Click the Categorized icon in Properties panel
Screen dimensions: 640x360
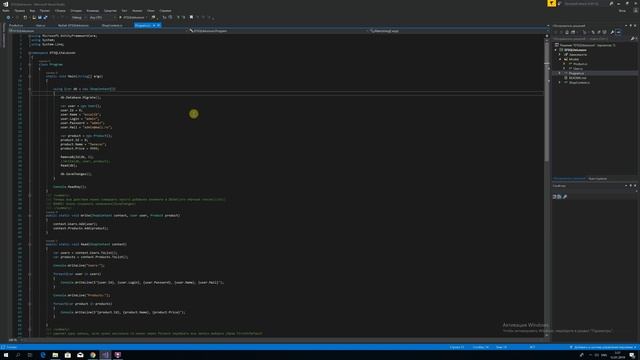(x=555, y=197)
